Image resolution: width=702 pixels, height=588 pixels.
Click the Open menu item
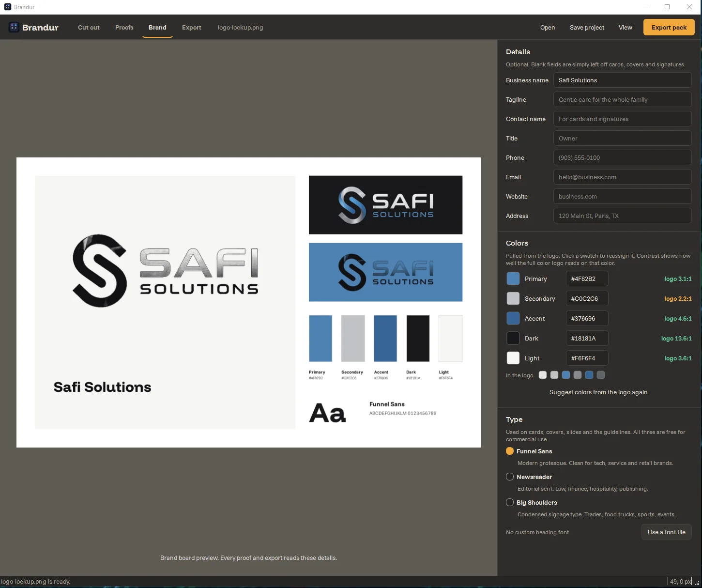coord(548,28)
